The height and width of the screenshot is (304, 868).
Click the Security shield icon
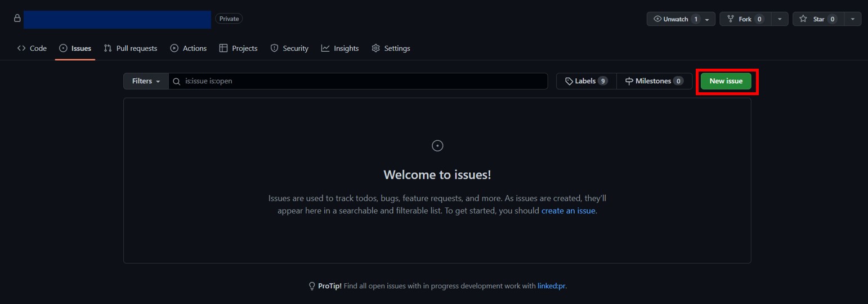275,48
